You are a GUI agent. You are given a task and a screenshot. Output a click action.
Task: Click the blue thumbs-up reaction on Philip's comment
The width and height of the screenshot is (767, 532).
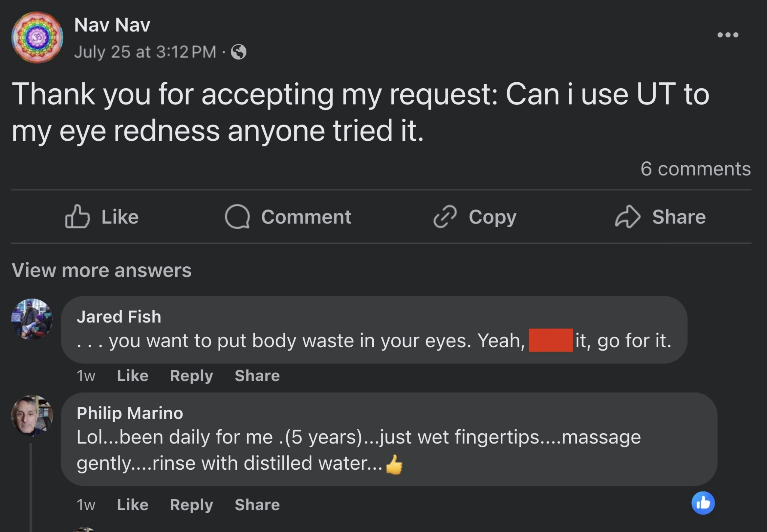(703, 503)
